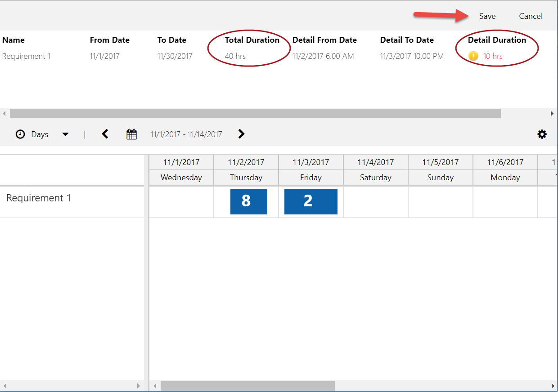Click the 11/1/2017 - 11/14/2017 date range

point(186,134)
